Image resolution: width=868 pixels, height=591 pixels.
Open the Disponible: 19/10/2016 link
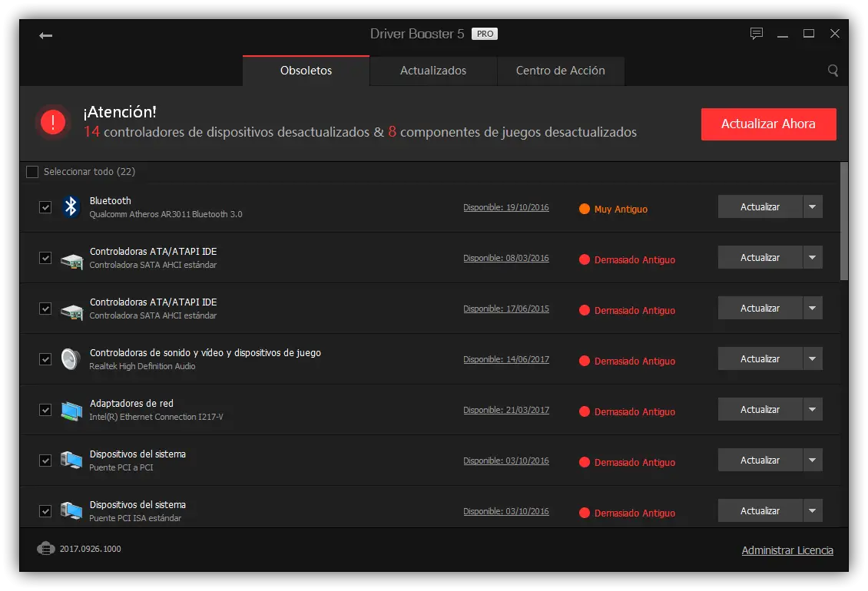click(x=506, y=207)
